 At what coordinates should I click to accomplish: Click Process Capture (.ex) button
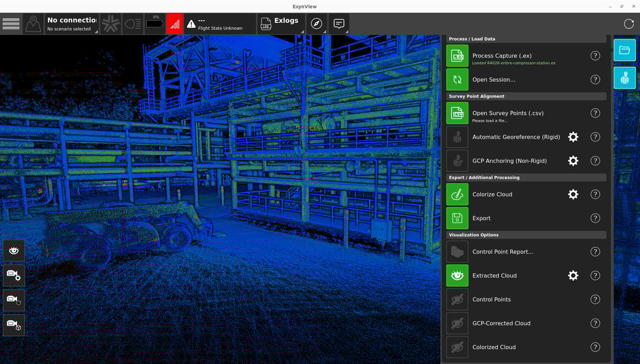[x=457, y=56]
